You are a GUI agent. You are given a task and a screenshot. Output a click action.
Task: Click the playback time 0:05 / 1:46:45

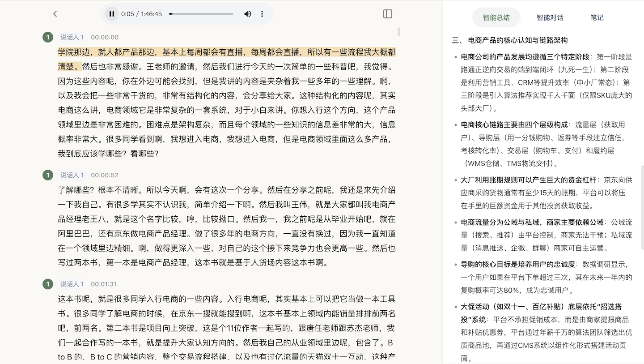141,14
